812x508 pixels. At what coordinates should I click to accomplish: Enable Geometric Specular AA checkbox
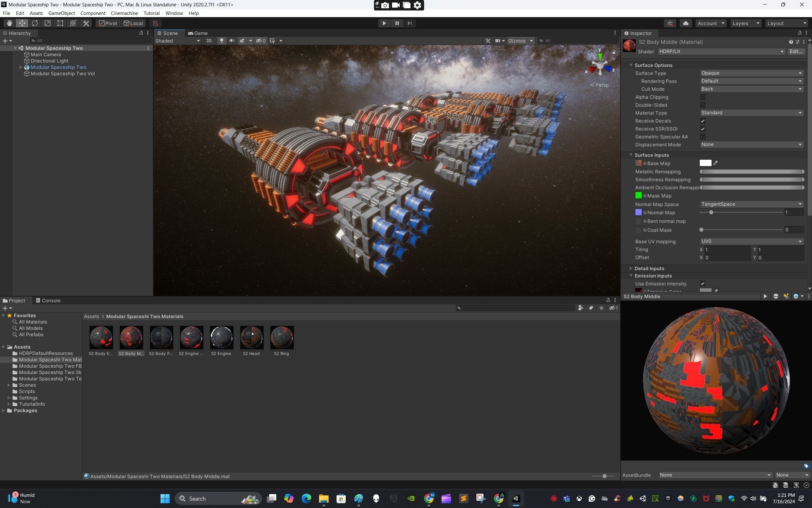click(703, 137)
